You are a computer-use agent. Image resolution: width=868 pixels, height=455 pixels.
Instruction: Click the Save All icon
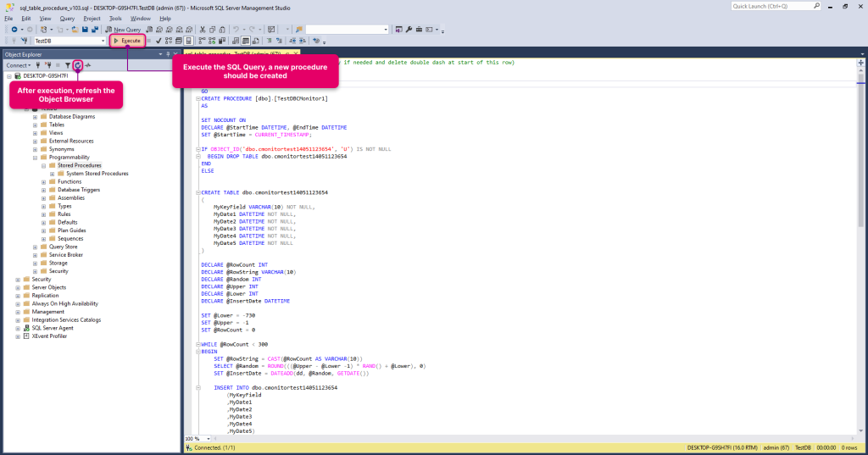95,30
